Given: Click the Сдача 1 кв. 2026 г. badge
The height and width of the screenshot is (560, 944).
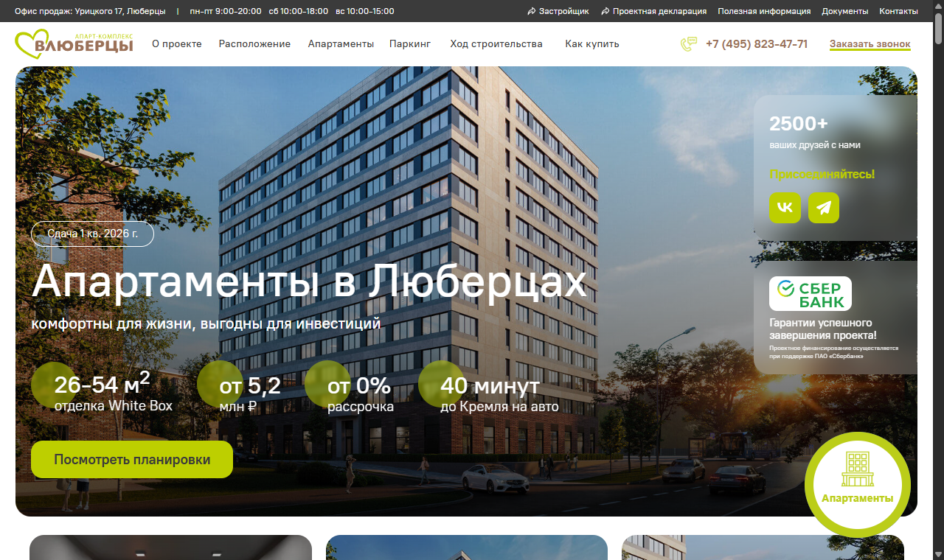Looking at the screenshot, I should (92, 234).
